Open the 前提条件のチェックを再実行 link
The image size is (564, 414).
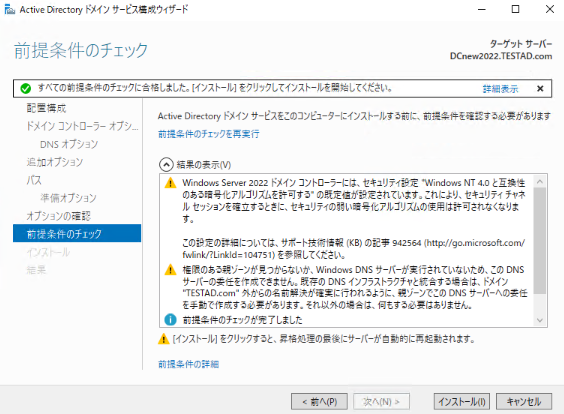click(209, 134)
